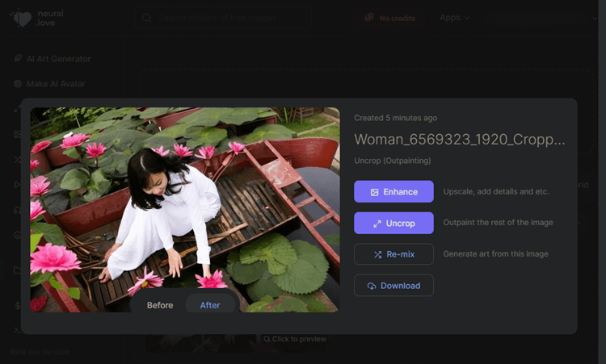Viewport: 606px width, 364px height.
Task: Switch preview to Before
Action: [160, 305]
